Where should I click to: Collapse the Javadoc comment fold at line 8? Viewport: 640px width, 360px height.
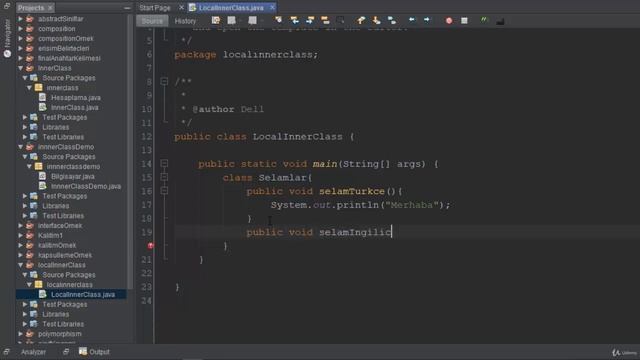[x=164, y=82]
